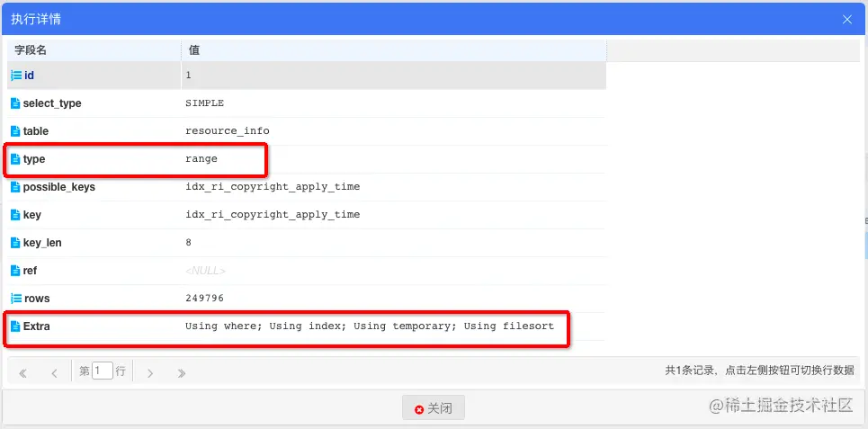Select the rows field name
The width and height of the screenshot is (868, 429).
[x=37, y=299]
